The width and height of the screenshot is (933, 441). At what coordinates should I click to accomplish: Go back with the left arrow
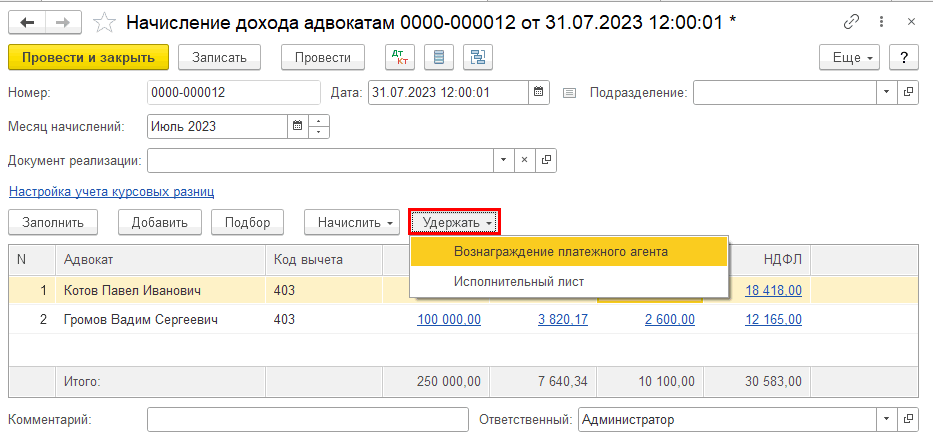(x=27, y=21)
